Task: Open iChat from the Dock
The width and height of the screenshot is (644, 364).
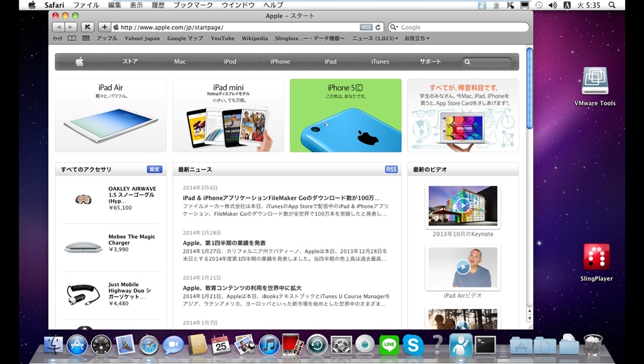Action: [x=173, y=345]
